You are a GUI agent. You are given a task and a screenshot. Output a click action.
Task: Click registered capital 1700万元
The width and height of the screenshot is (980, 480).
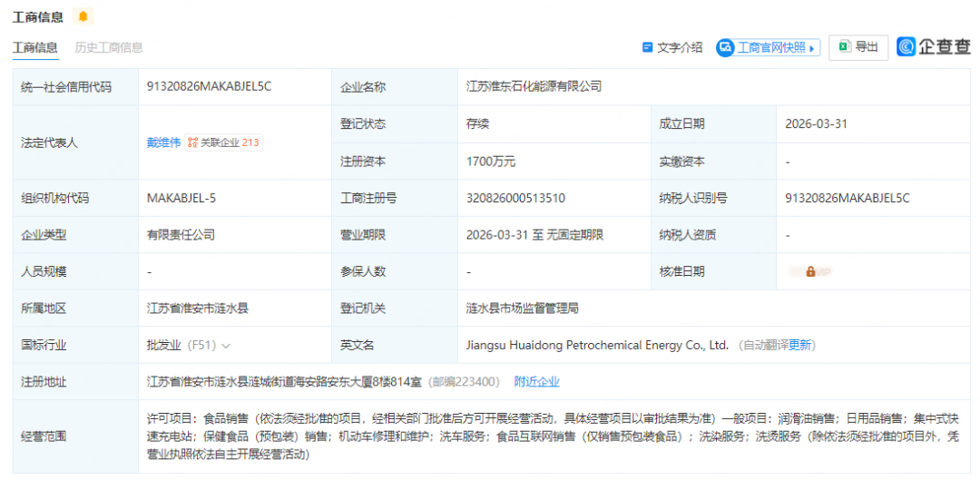pyautogui.click(x=491, y=162)
